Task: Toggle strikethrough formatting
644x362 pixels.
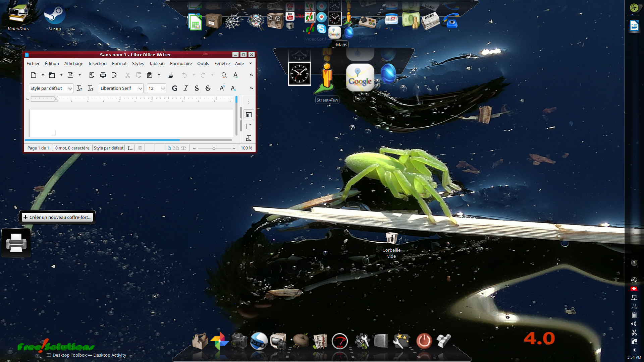Action: (208, 88)
